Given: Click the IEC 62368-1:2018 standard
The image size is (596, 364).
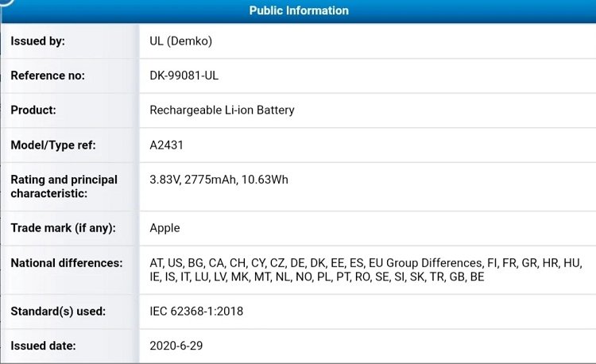Looking at the screenshot, I should pyautogui.click(x=196, y=311).
